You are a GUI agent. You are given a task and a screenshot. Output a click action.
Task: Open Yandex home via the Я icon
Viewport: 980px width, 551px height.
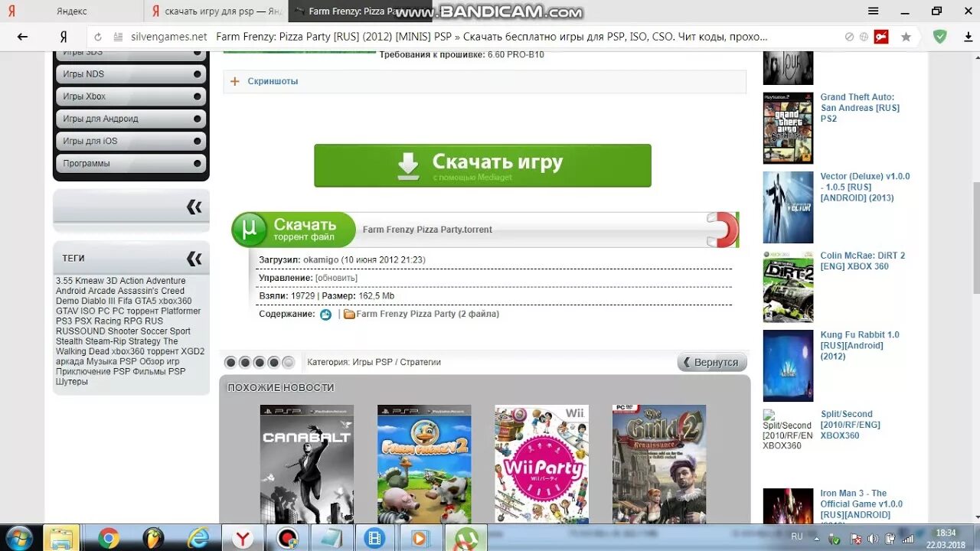click(63, 37)
